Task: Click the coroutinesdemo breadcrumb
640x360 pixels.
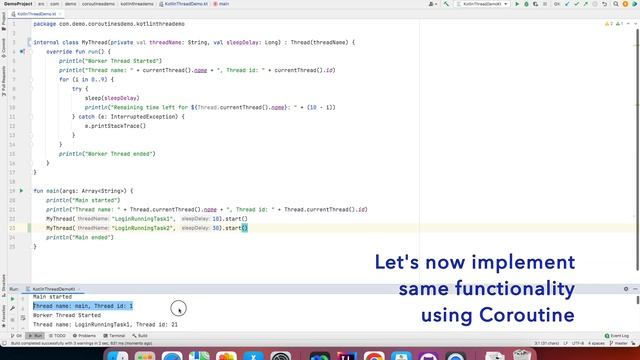Action: (98, 4)
